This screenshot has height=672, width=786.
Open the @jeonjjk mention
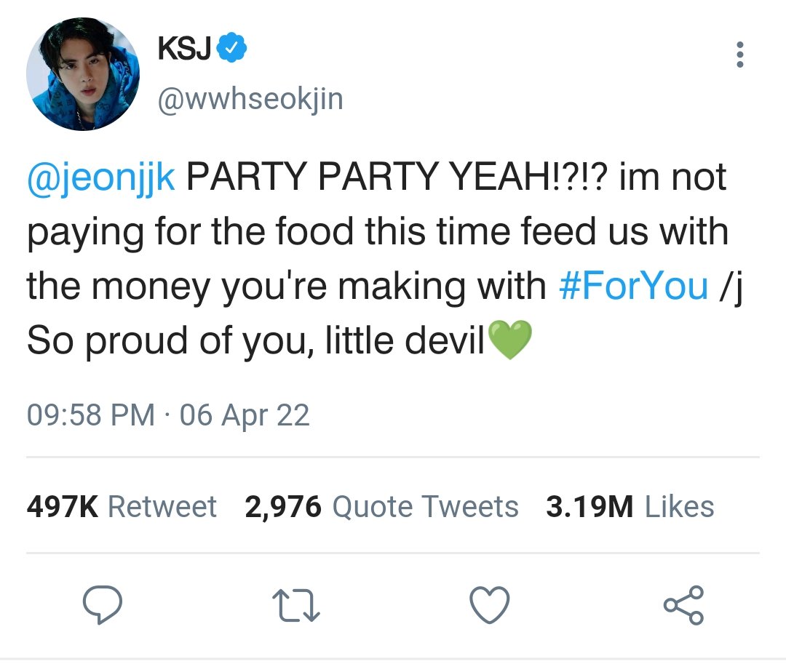point(101,177)
